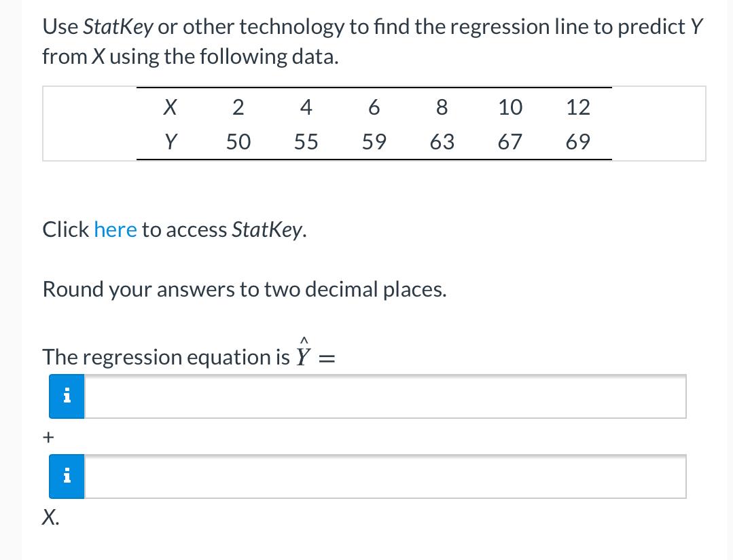Select the X. label below the second answer box
Screen dimensions: 733x560
(50, 517)
